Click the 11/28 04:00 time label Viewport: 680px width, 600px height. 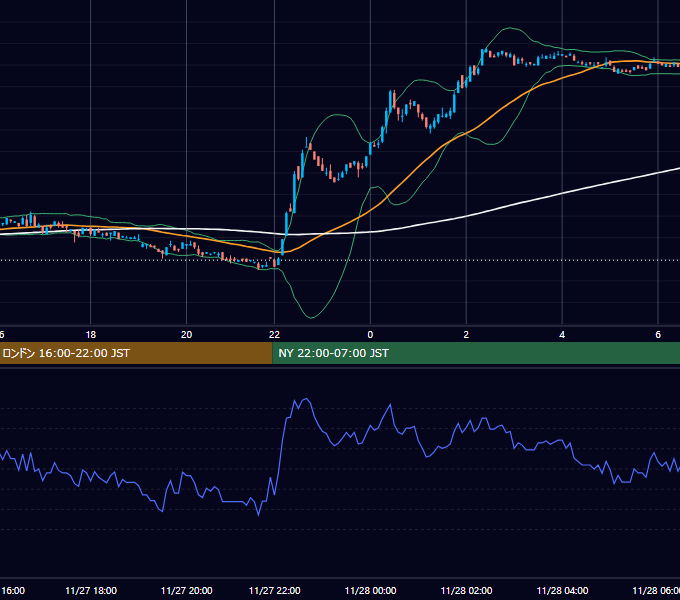[x=562, y=591]
